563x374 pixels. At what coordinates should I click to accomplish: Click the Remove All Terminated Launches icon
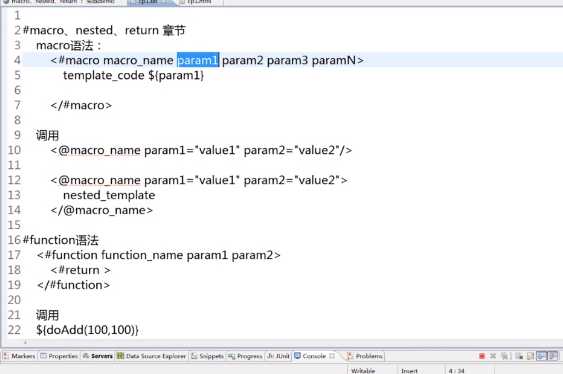pyautogui.click(x=504, y=356)
